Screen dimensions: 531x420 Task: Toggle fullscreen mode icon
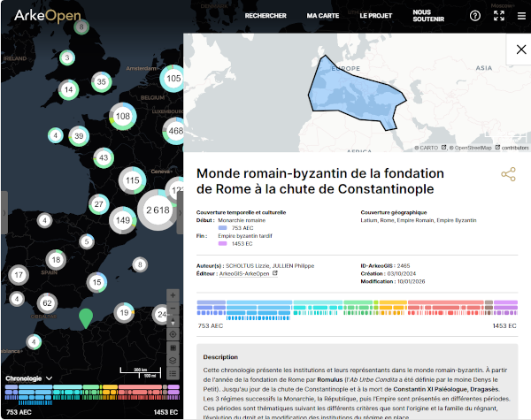click(499, 16)
